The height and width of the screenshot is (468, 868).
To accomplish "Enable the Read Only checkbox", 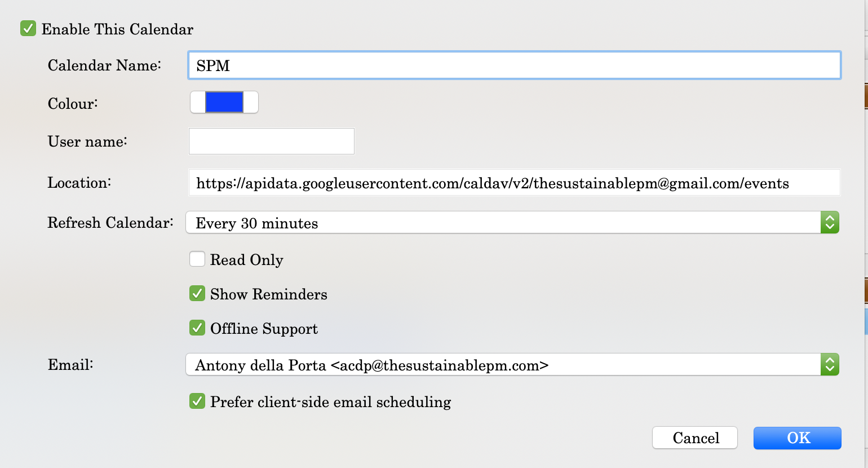I will coord(197,259).
